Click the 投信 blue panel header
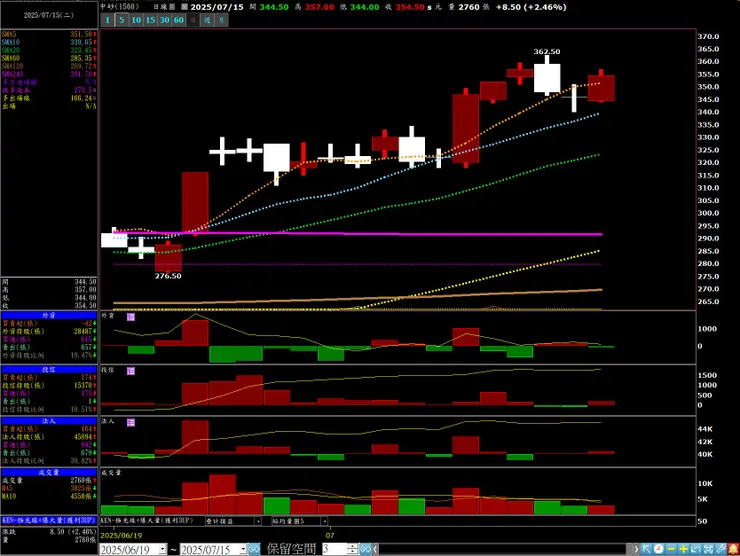Viewport: 740px width, 556px height. click(x=49, y=370)
